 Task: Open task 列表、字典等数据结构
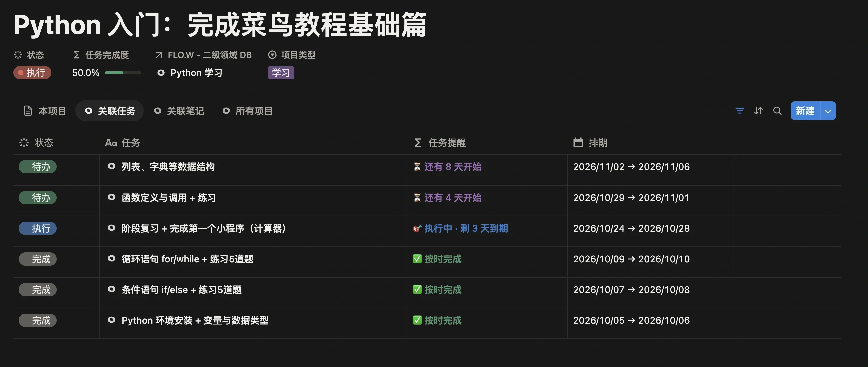168,167
